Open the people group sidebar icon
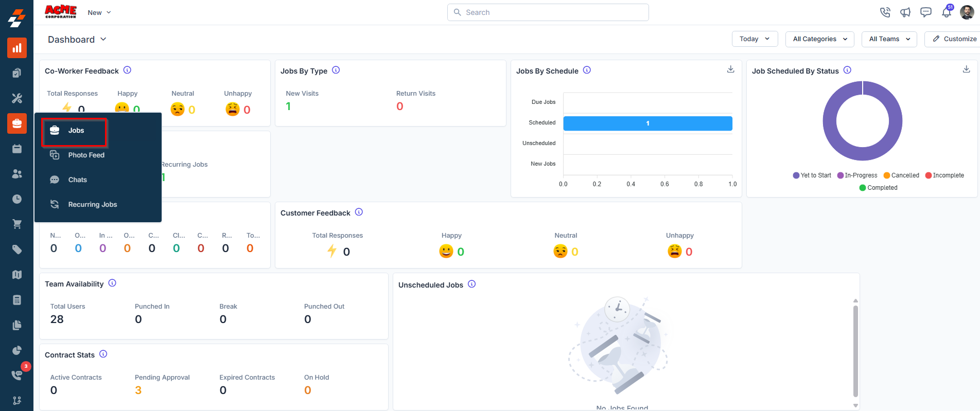Image resolution: width=980 pixels, height=411 pixels. tap(17, 174)
